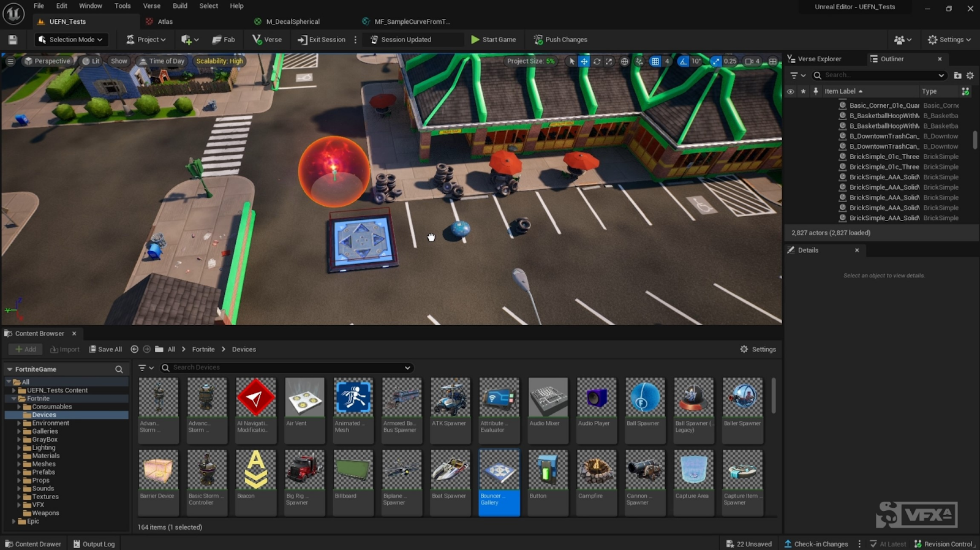Expand the Epic folder in the tree

(x=13, y=522)
